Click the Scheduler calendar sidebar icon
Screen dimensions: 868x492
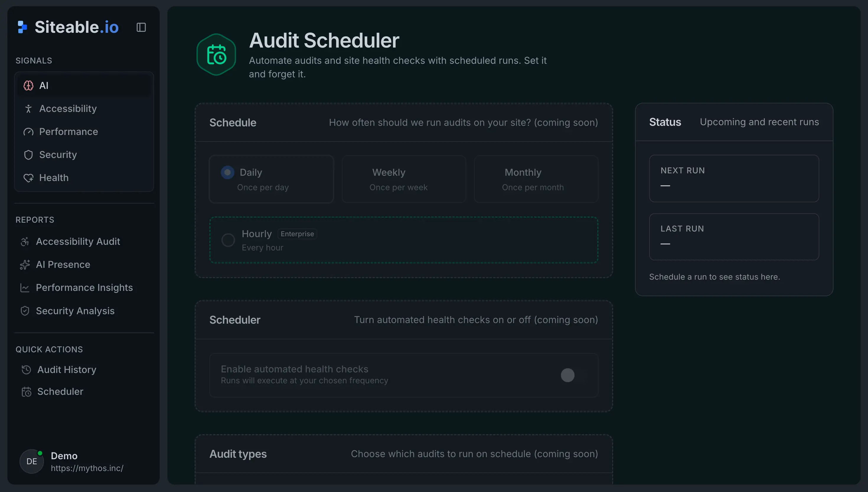[x=26, y=392]
